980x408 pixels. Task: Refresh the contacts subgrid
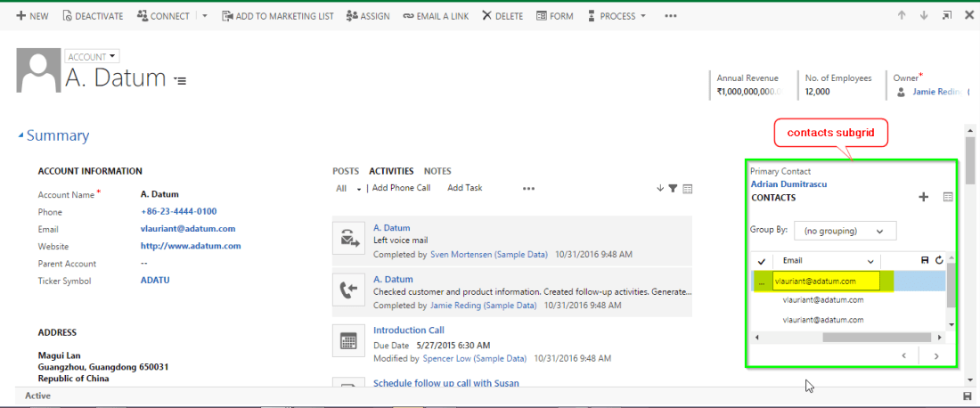[x=939, y=259]
